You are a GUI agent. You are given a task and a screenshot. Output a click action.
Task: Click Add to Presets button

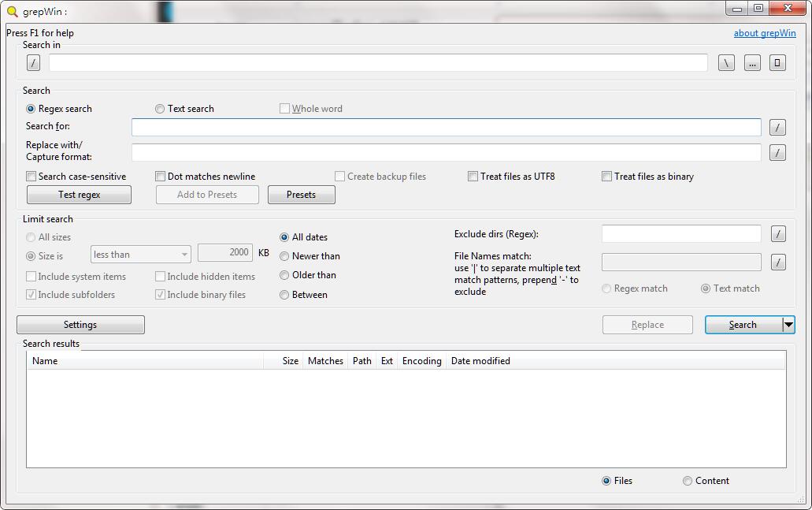[207, 195]
